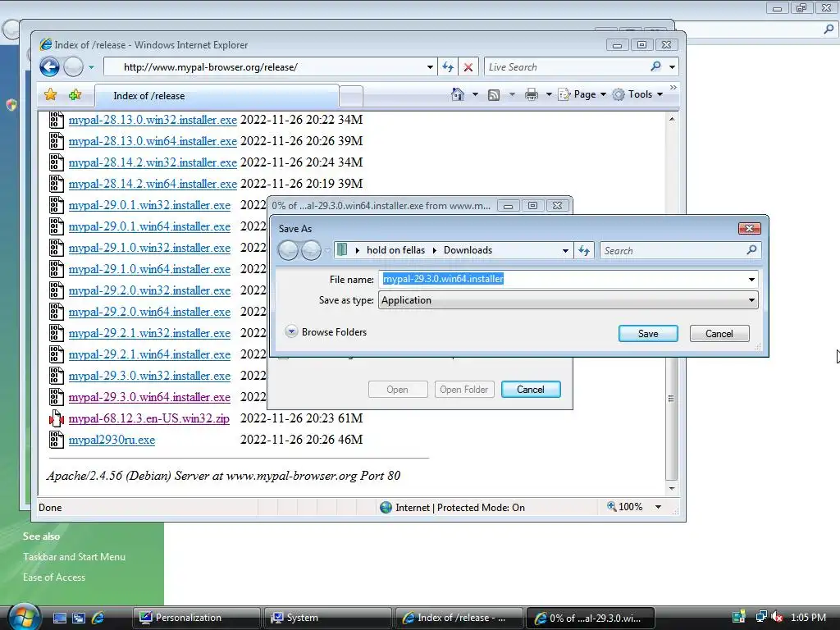Image resolution: width=840 pixels, height=630 pixels.
Task: Open the recent pages dropdown beside Forward
Action: (x=91, y=67)
